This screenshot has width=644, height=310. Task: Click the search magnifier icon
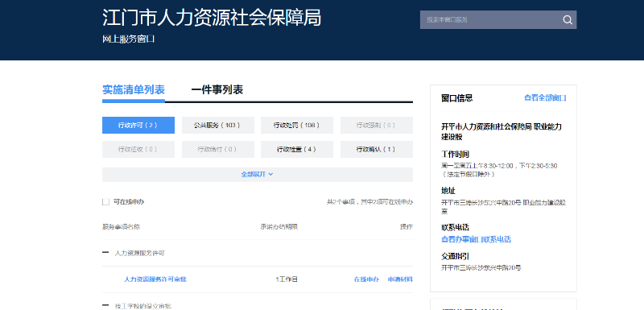(568, 19)
